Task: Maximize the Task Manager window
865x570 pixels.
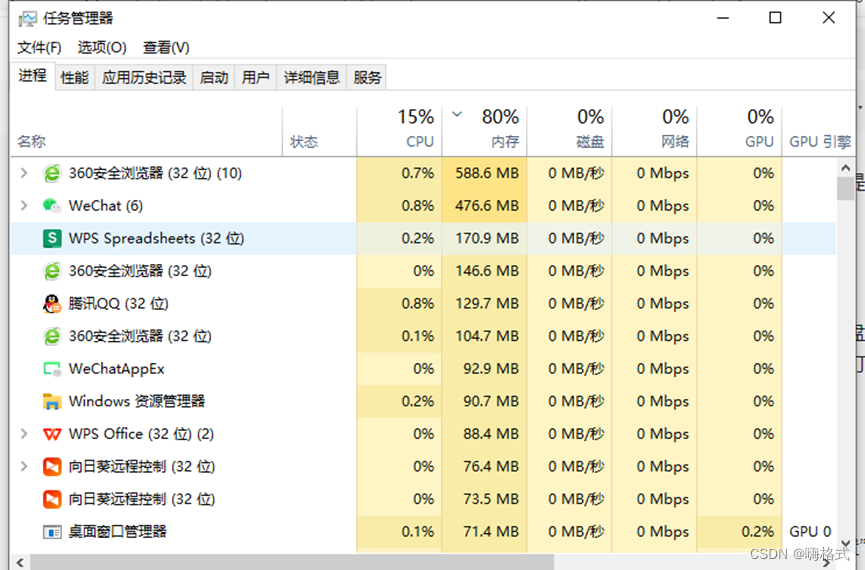Action: [x=775, y=18]
